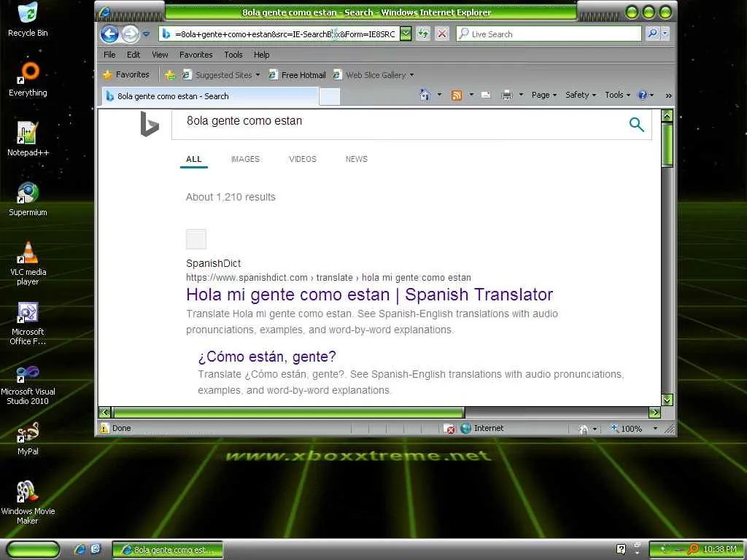Viewport: 747px width, 560px height.
Task: Launch Internet Explorer from quick launch
Action: [80, 550]
